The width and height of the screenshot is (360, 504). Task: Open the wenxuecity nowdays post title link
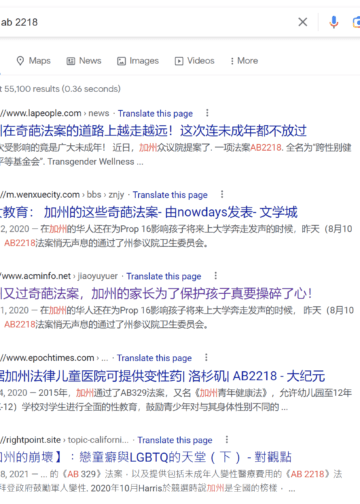point(149,212)
